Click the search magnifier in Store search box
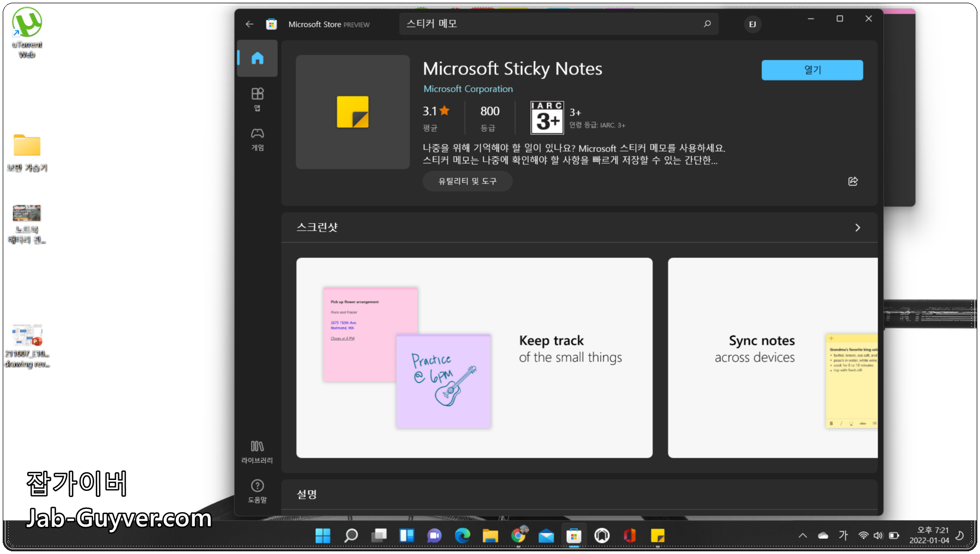Screen dimensions: 980x554 [707, 23]
